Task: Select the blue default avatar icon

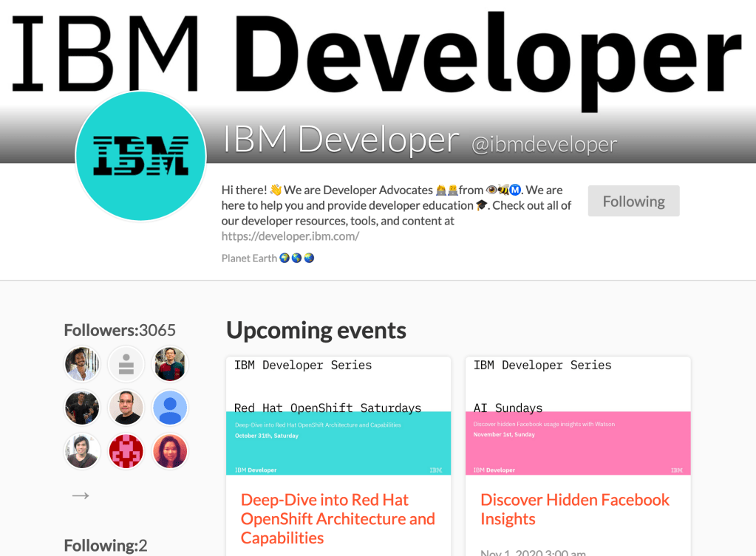Action: (170, 407)
